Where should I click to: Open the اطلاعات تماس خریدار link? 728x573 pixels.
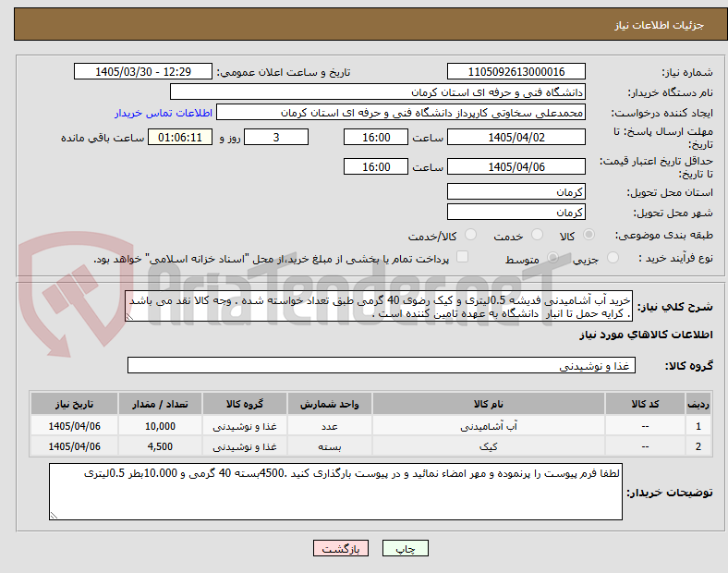(164, 113)
